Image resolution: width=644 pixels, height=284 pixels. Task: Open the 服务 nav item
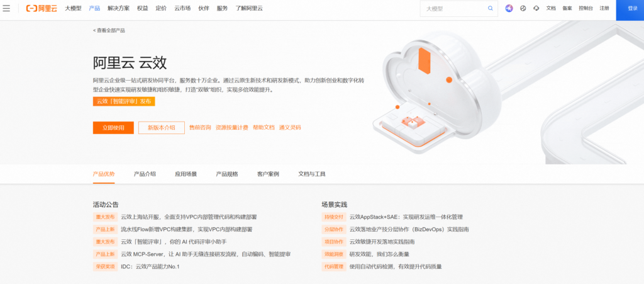222,8
